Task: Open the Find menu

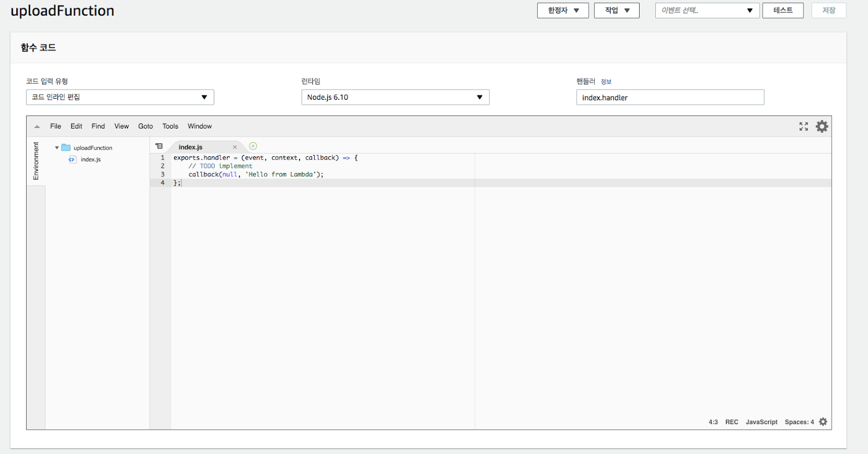Action: pos(98,126)
